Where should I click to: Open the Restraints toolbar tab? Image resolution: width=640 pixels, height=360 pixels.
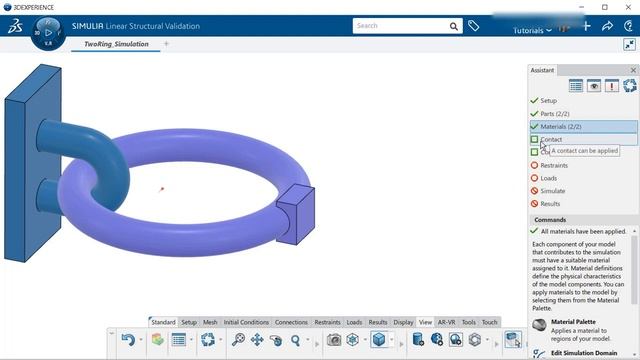point(327,322)
